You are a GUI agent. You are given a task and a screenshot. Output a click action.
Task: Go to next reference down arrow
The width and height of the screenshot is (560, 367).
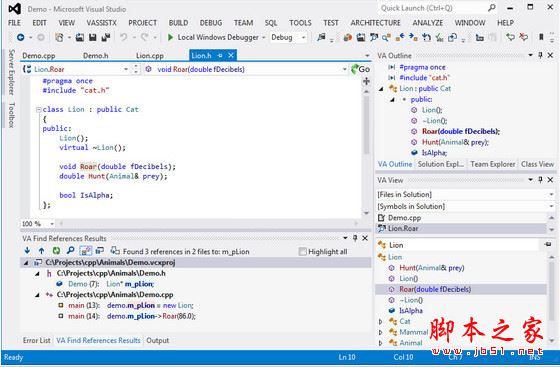[27, 251]
